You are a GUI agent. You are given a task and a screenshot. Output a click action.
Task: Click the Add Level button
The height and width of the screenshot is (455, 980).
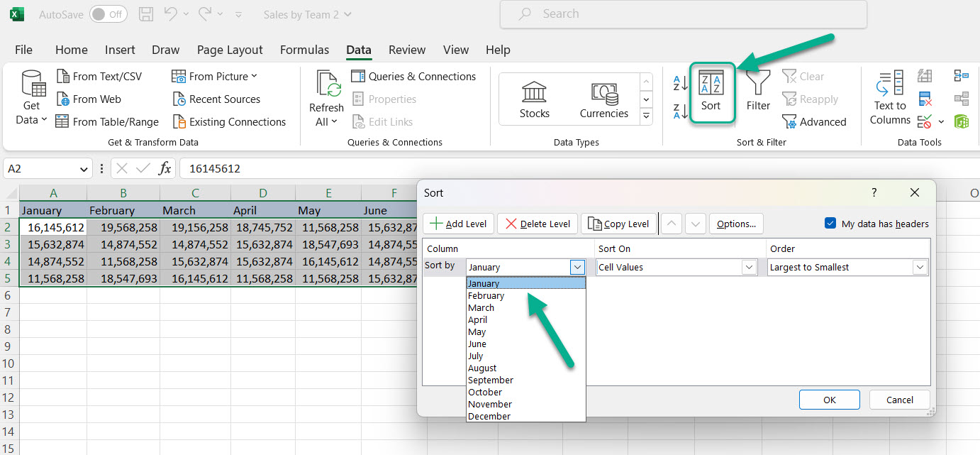coord(458,224)
